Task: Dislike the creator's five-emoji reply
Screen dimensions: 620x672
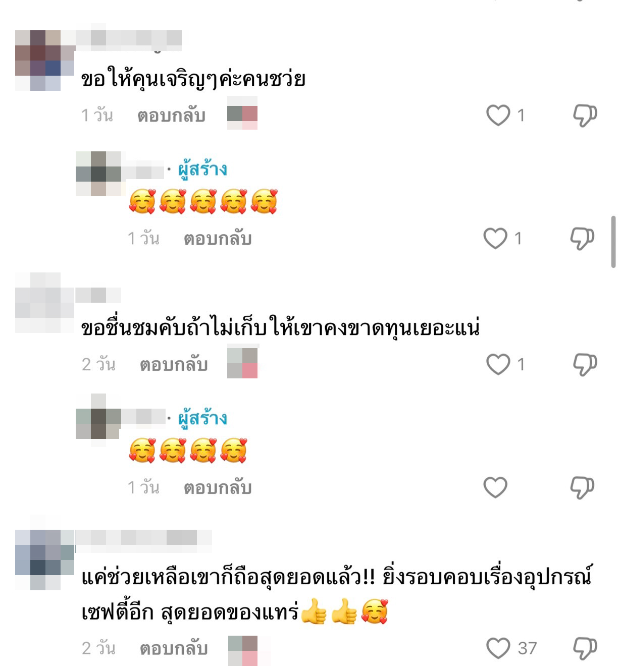Action: click(582, 239)
